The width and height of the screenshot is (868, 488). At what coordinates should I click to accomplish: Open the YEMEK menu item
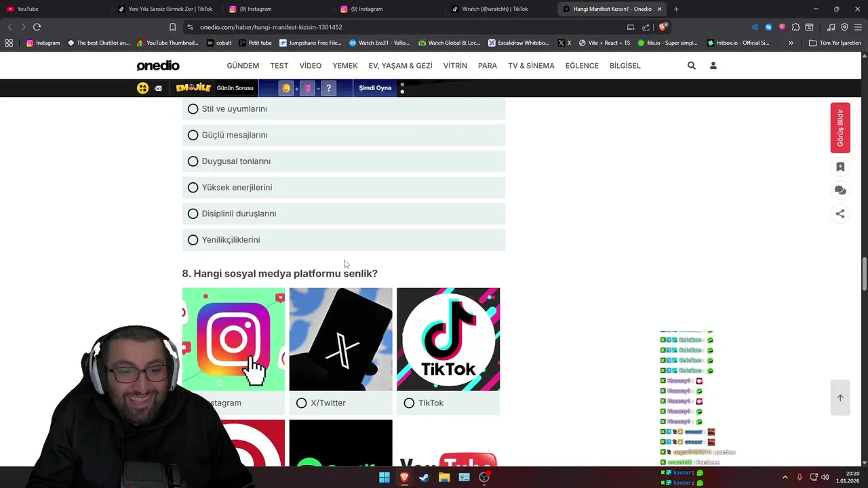(x=345, y=66)
